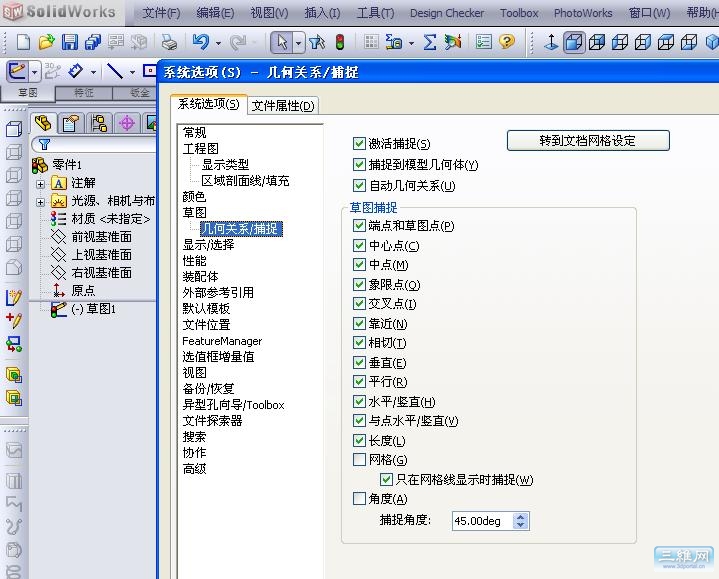This screenshot has width=719, height=579.
Task: Open the FeatureManager design tree tab
Action: coord(43,123)
